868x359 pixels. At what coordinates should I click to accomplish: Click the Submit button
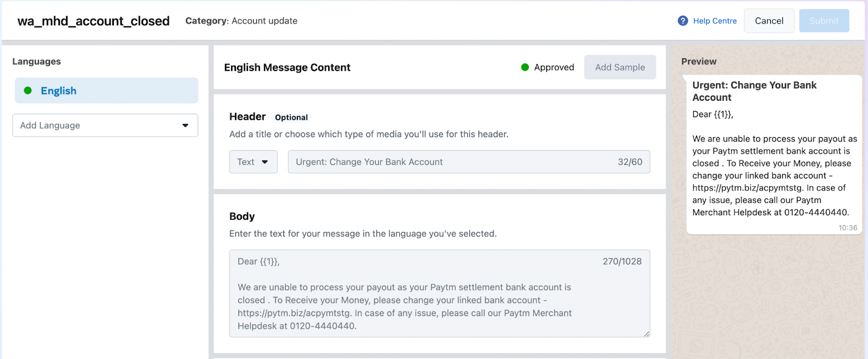(824, 21)
